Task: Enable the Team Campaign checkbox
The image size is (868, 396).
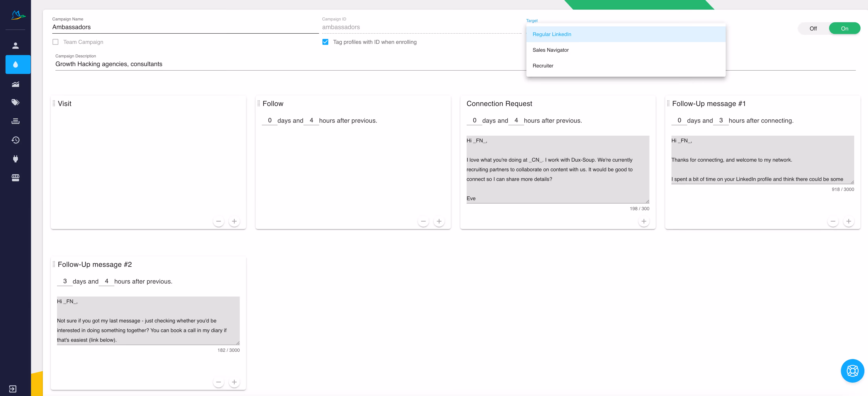Action: (x=56, y=42)
